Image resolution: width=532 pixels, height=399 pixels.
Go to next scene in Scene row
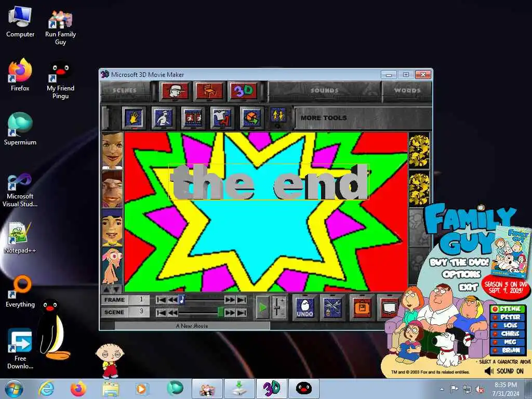click(x=230, y=312)
